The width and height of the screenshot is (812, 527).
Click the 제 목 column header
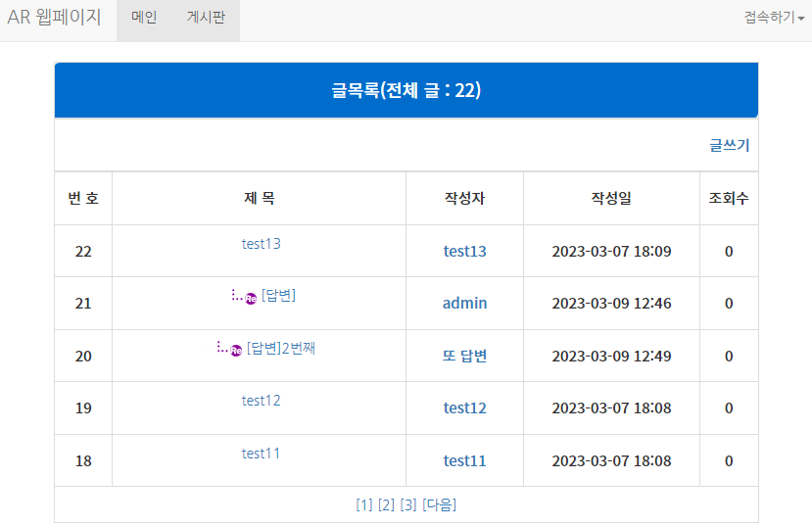click(x=259, y=198)
